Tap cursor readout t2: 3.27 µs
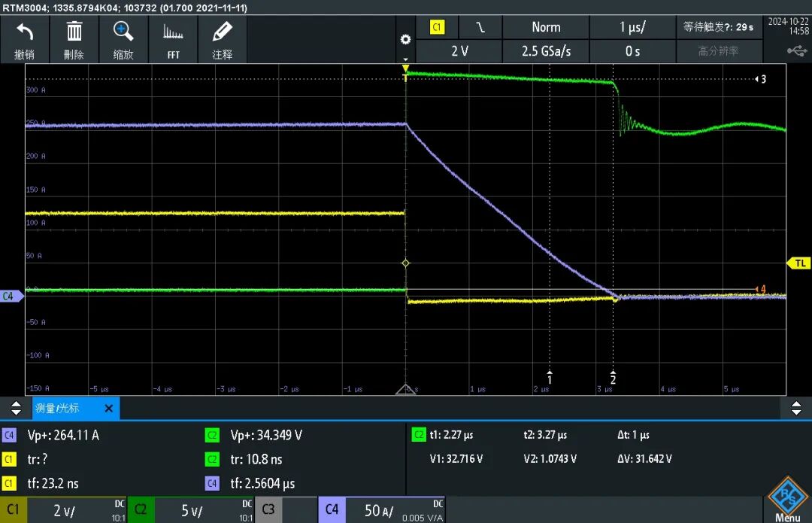This screenshot has width=812, height=523. (545, 435)
